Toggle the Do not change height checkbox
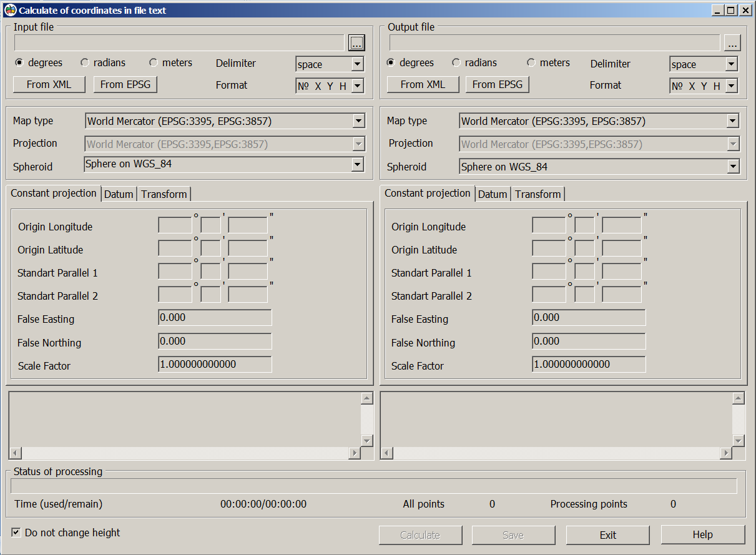 (16, 533)
